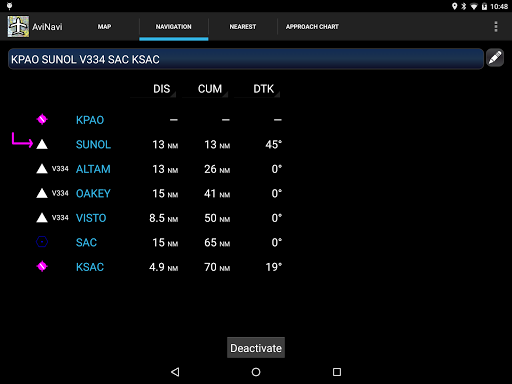Select the KPAO waypoint name
The height and width of the screenshot is (384, 512).
[x=90, y=120]
